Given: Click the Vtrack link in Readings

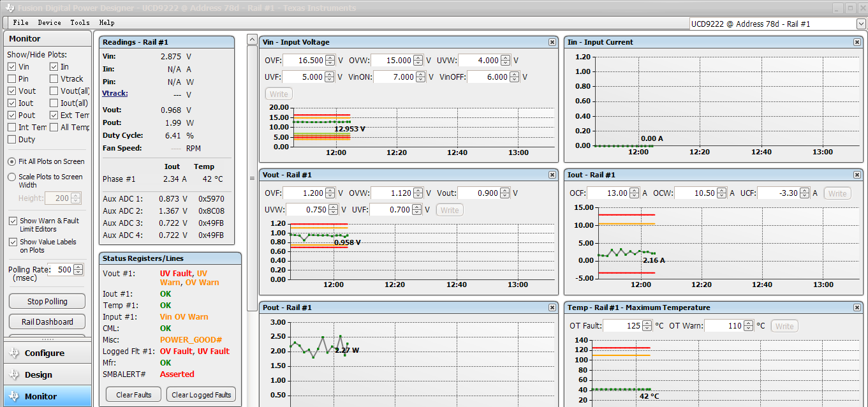Looking at the screenshot, I should [115, 93].
